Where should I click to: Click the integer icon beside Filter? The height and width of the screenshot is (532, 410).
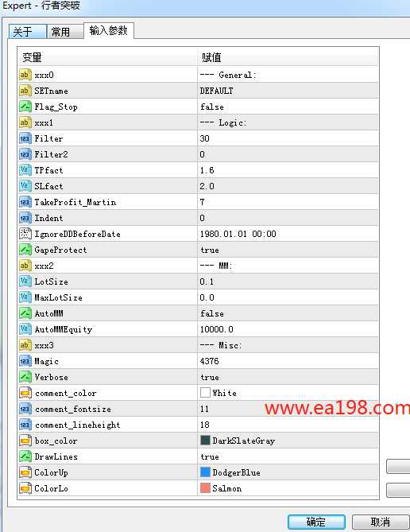(25, 138)
